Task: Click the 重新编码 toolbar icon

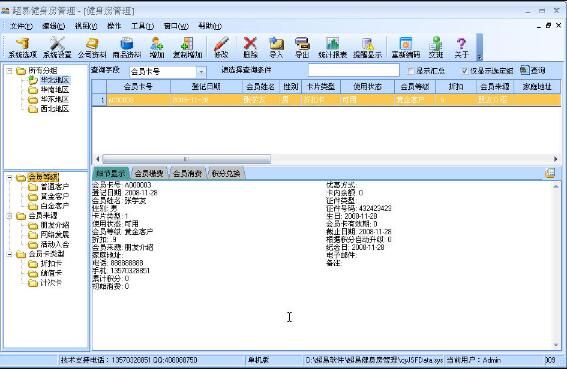Action: [x=406, y=48]
